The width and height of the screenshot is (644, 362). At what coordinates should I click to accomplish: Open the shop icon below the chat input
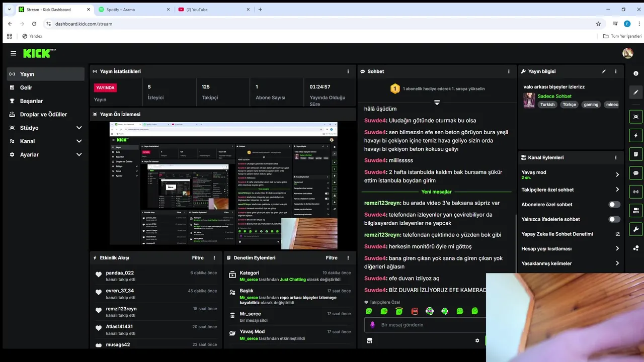pyautogui.click(x=369, y=340)
